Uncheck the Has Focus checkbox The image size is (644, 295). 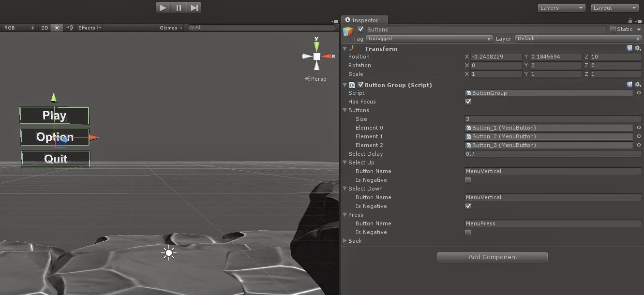(468, 102)
